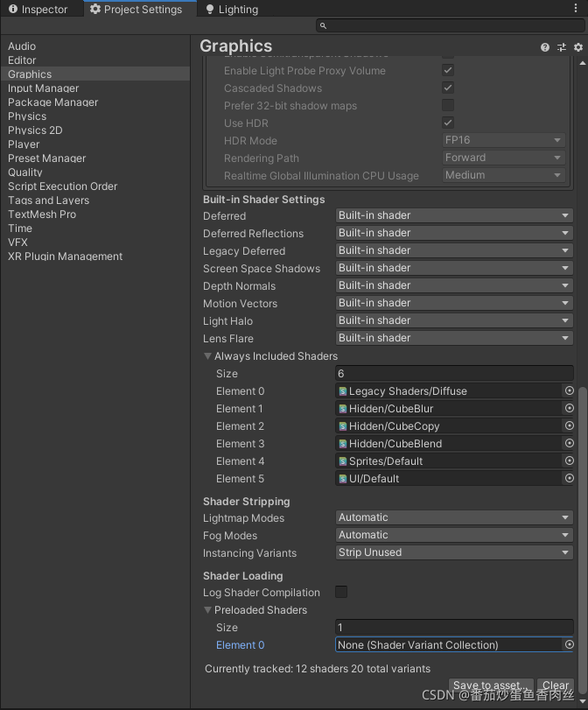The image size is (588, 710).
Task: Open Realtime Global Illumination CPU Usage dropdown
Action: pos(503,175)
